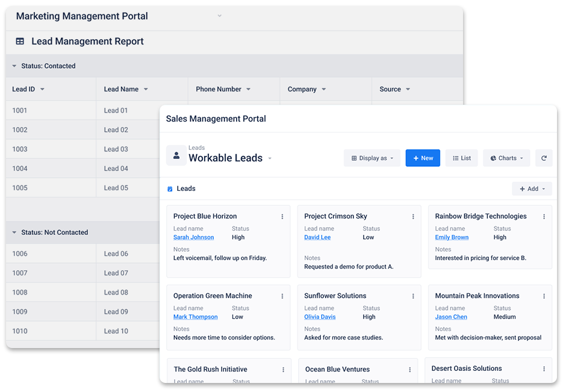Open the Workable Leads view dropdown arrow
Screen dimensions: 566x392
click(270, 158)
